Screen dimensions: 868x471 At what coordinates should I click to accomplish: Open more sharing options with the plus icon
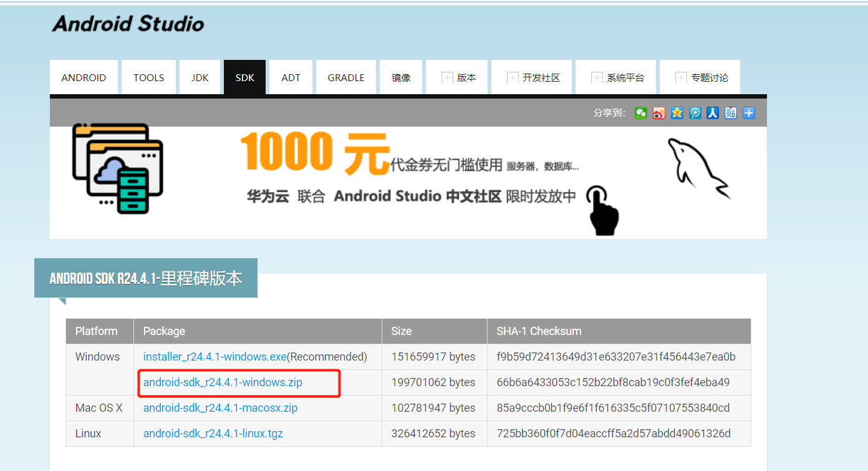click(748, 113)
